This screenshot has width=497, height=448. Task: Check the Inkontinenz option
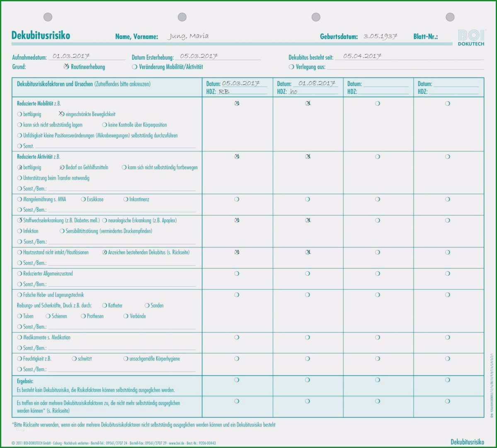click(x=126, y=199)
